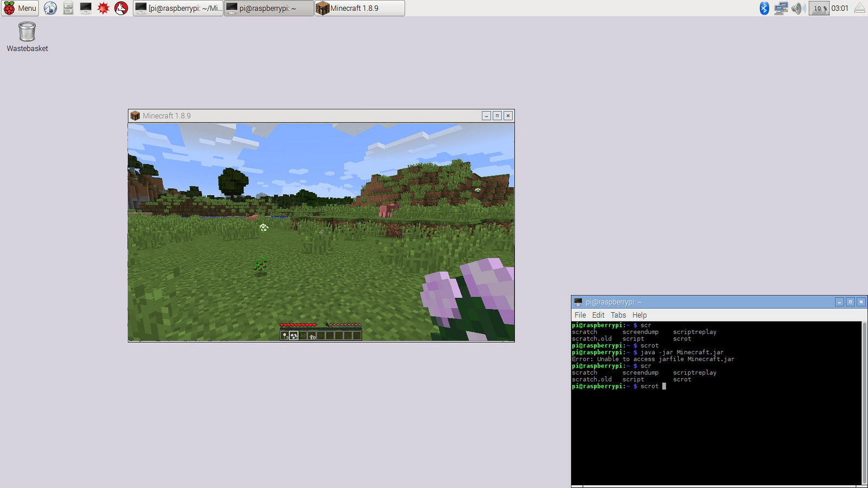
Task: Open the Wolfram red wolf icon
Action: pos(121,8)
